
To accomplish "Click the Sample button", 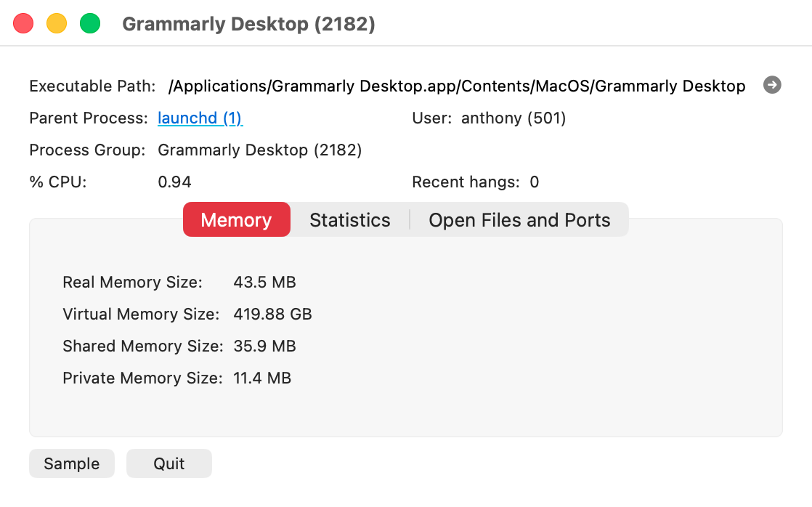I will click(71, 463).
